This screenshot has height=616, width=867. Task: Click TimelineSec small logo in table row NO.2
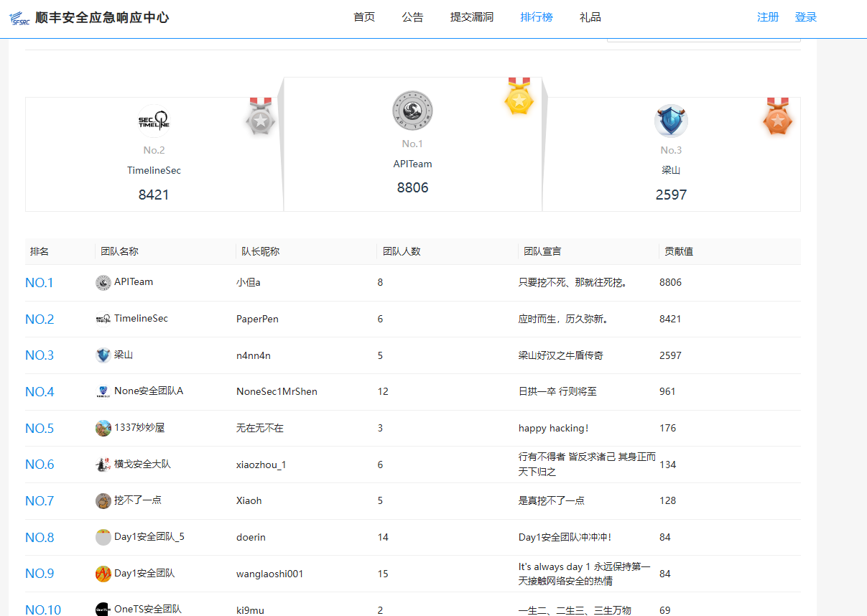(x=103, y=319)
